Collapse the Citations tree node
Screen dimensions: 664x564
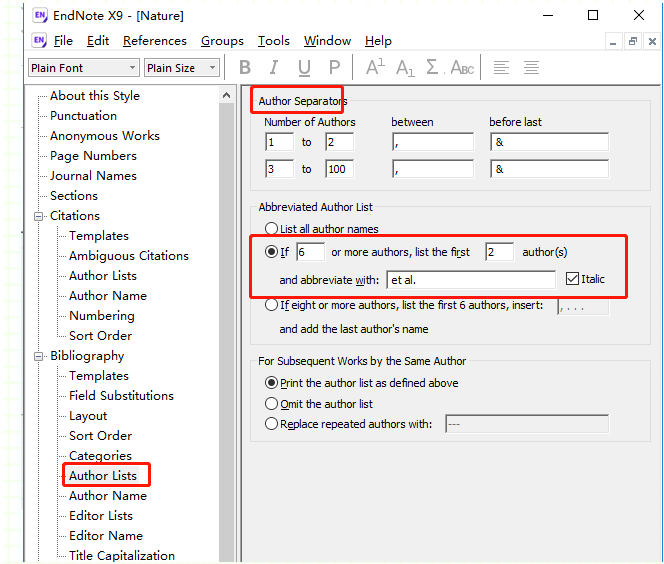click(x=39, y=216)
